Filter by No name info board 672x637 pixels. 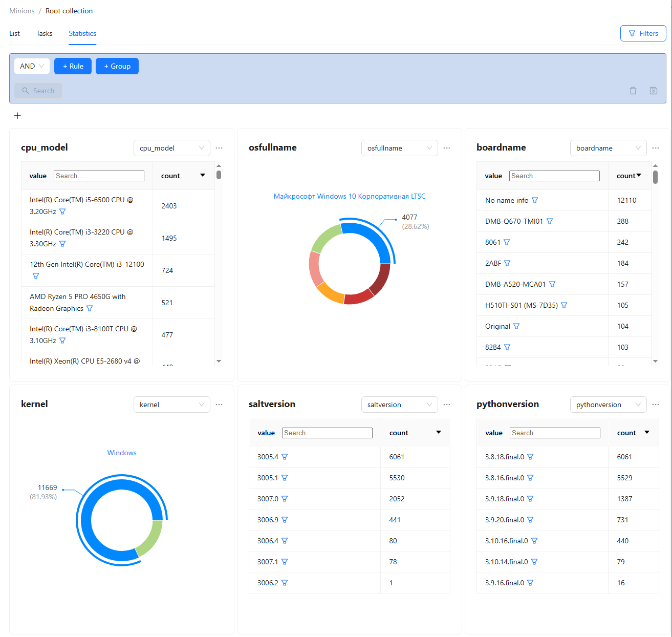click(535, 200)
